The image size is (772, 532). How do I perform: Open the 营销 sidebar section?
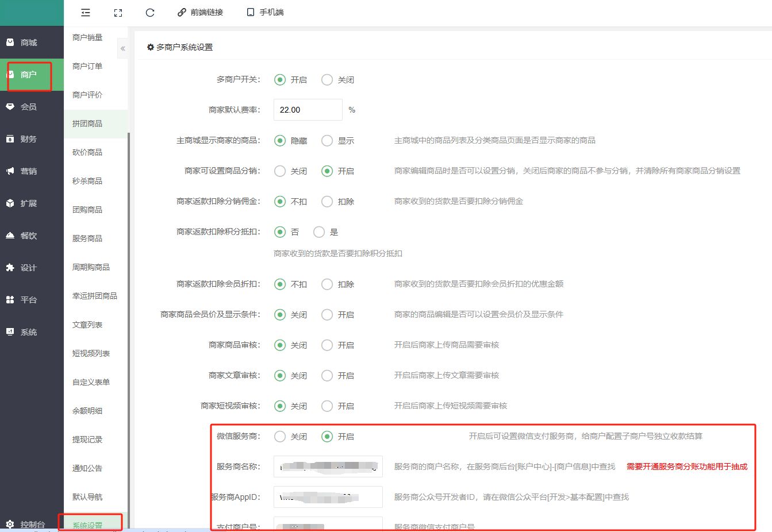coord(29,171)
